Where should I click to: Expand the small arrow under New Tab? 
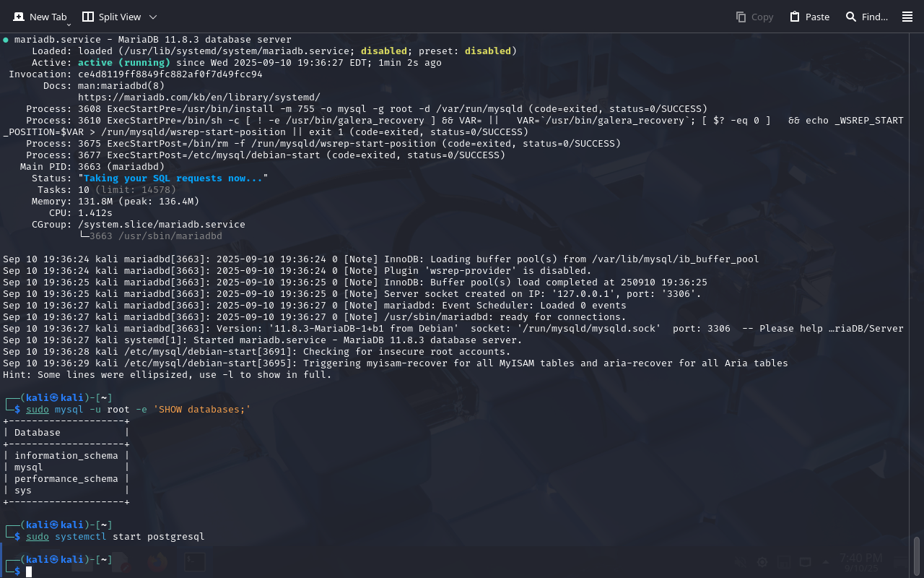click(69, 25)
